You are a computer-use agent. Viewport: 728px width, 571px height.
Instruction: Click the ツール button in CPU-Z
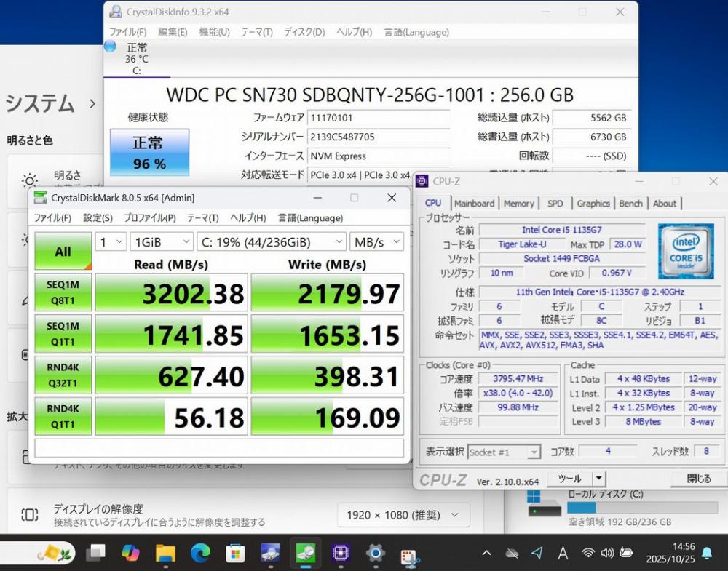click(x=570, y=478)
